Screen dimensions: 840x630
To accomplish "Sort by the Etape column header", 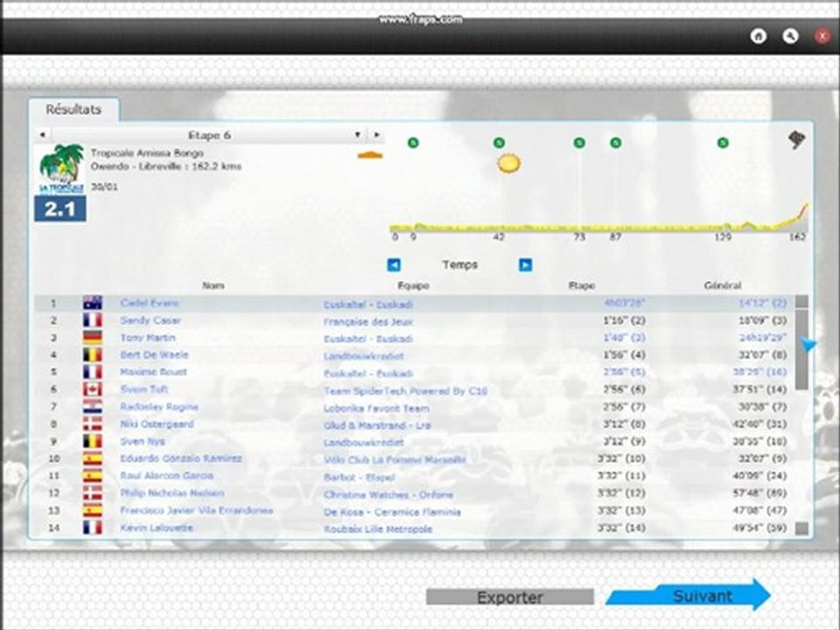I will 582,285.
